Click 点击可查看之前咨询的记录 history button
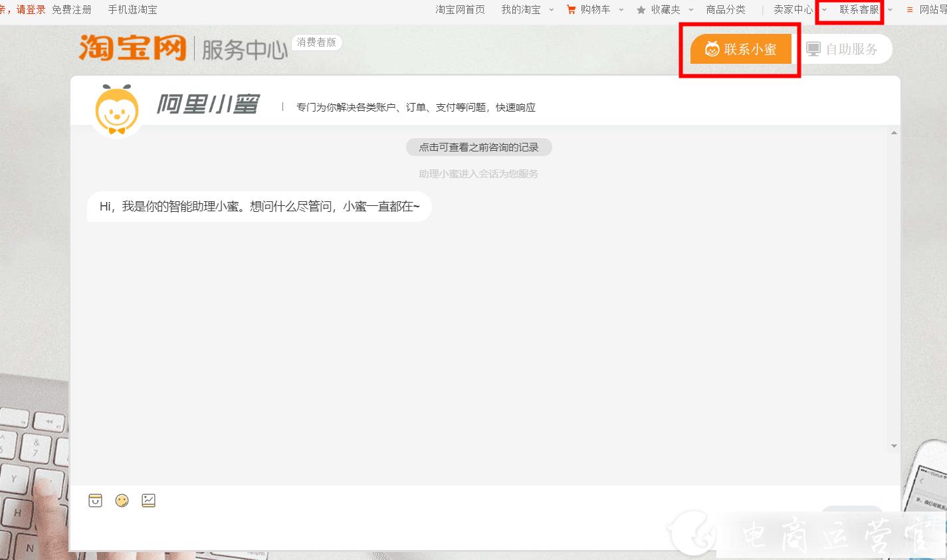This screenshot has width=947, height=560. point(478,147)
